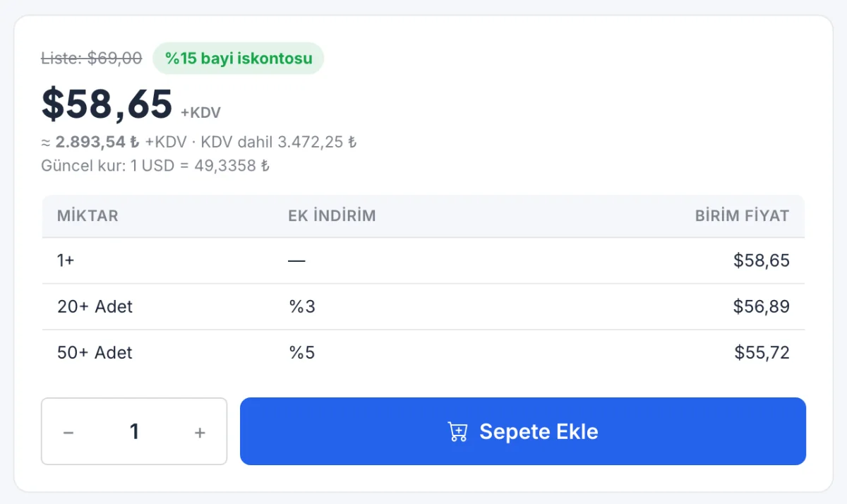The image size is (847, 504).
Task: Click the $58,65 unit price cell in the table
Action: (762, 260)
